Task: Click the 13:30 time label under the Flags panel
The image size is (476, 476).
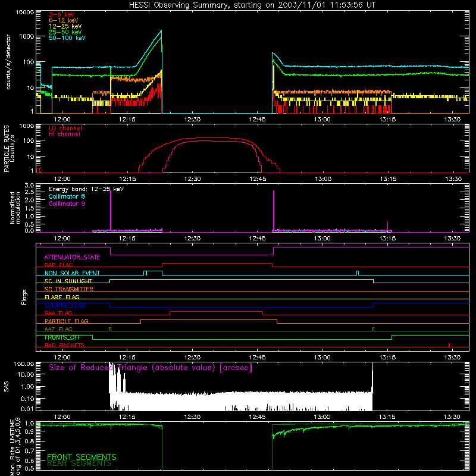Action: (x=452, y=358)
